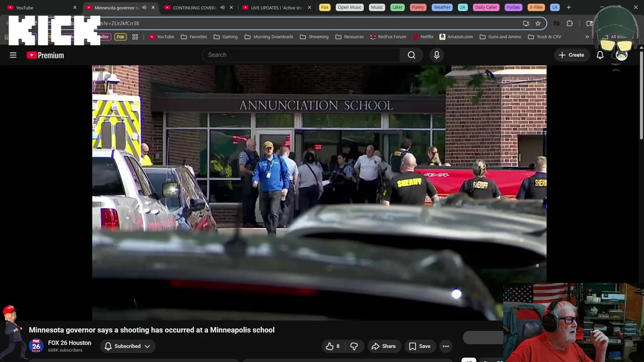Save video to playlist
This screenshot has height=362, width=644.
click(x=420, y=346)
